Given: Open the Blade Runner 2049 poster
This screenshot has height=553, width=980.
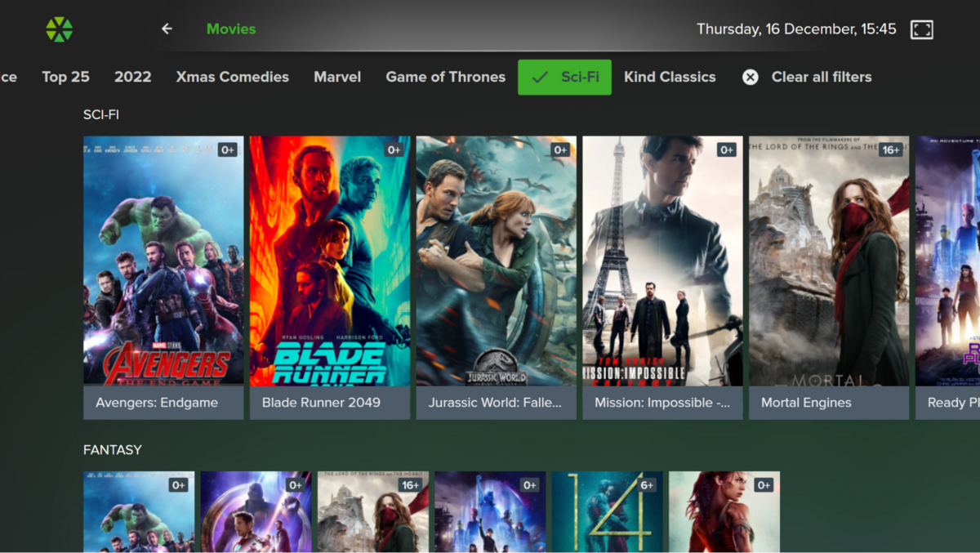Looking at the screenshot, I should tap(330, 261).
